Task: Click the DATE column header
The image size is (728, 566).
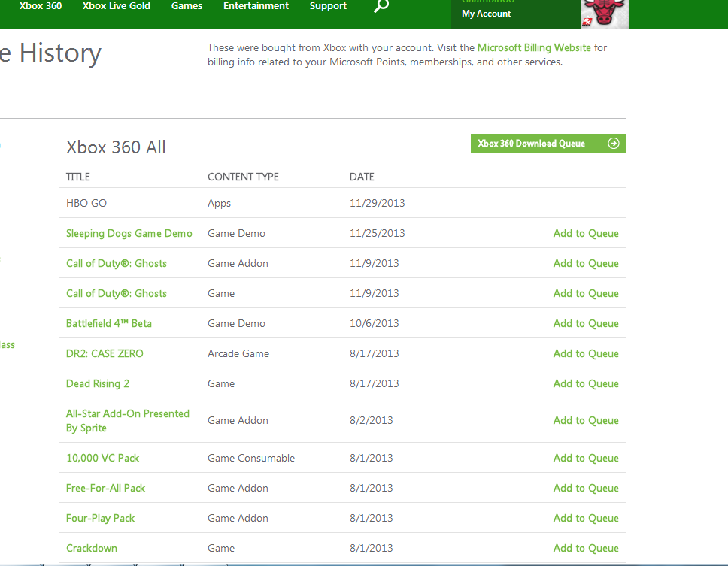Action: 362,177
